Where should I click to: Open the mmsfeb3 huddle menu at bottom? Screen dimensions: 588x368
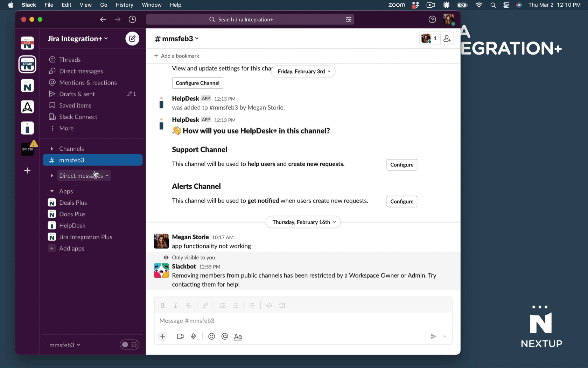coord(65,345)
